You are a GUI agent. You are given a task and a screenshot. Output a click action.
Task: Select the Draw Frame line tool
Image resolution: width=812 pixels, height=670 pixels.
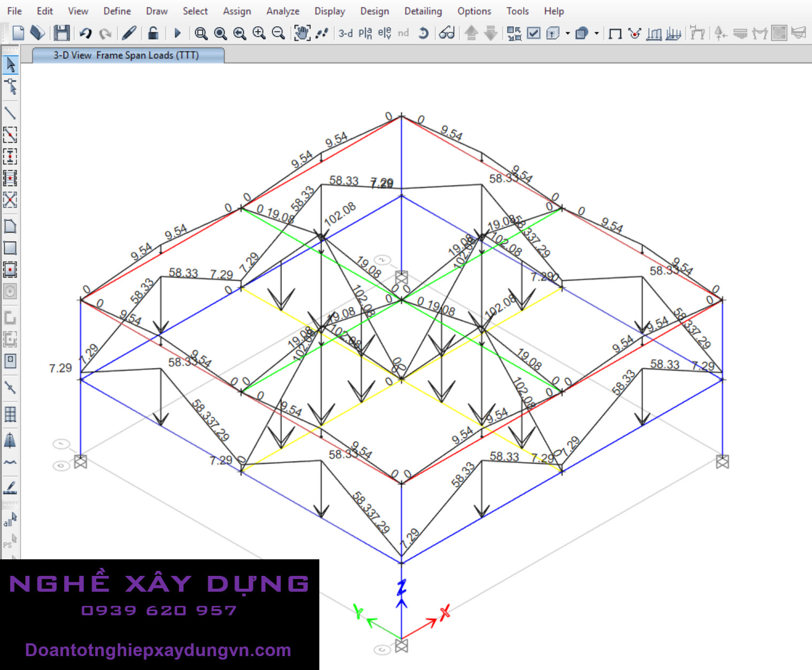[10, 113]
